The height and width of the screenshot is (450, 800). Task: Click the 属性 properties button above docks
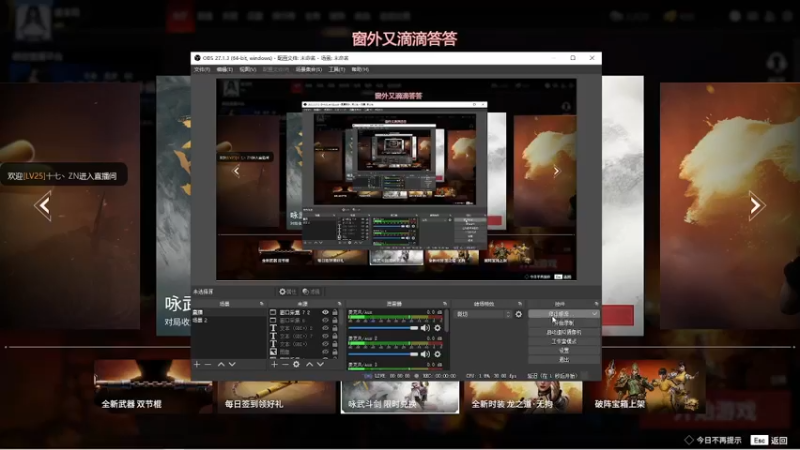[288, 292]
